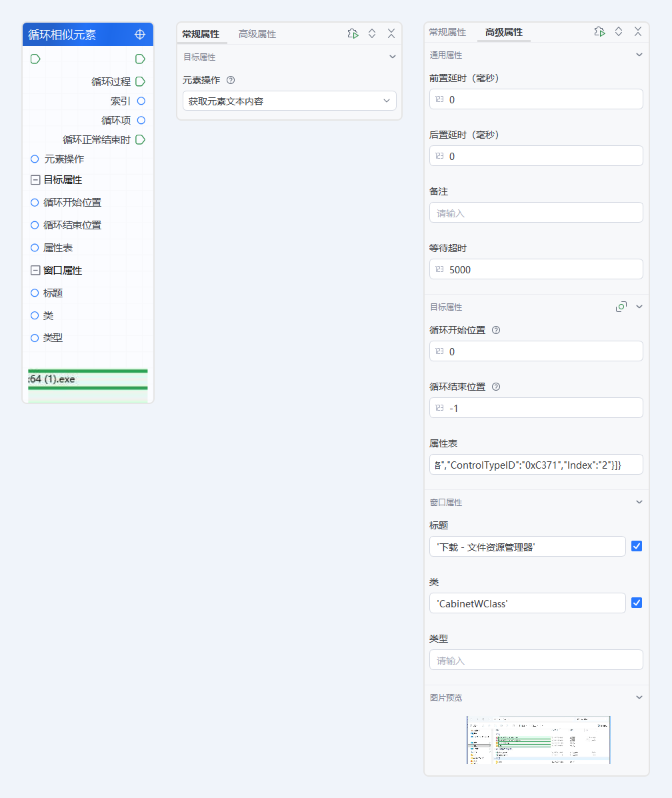Screen dimensions: 672x798
Task: Collapse the 通用属性 section
Action: [639, 55]
